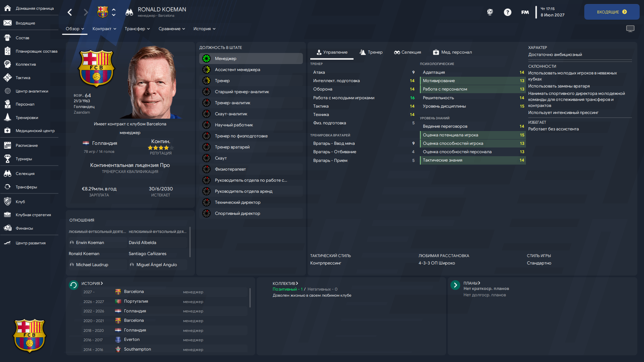The image size is (644, 362).
Task: Click the ВХОДЯЩИЕ continue button
Action: click(612, 12)
